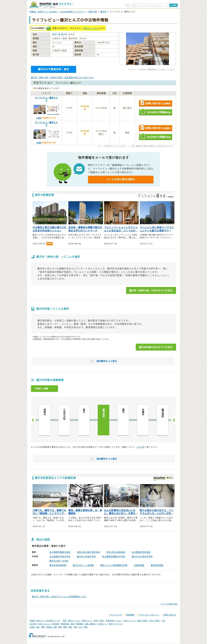Open article マンション内に本格バー
The image size is (207, 644).
(x=157, y=229)
